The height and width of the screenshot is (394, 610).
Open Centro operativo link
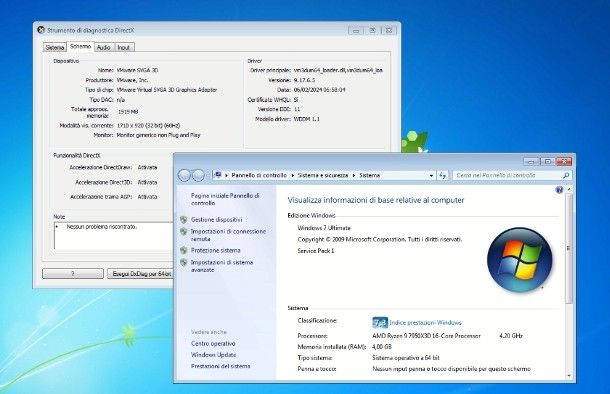click(213, 344)
